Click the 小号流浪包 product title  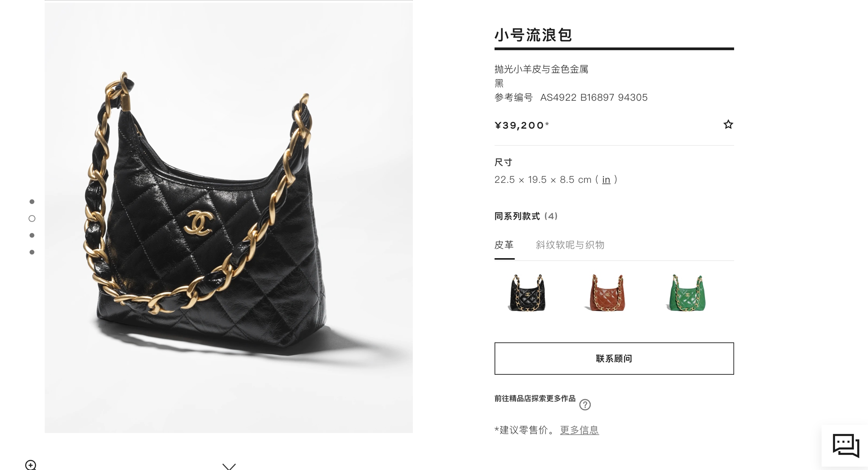533,35
